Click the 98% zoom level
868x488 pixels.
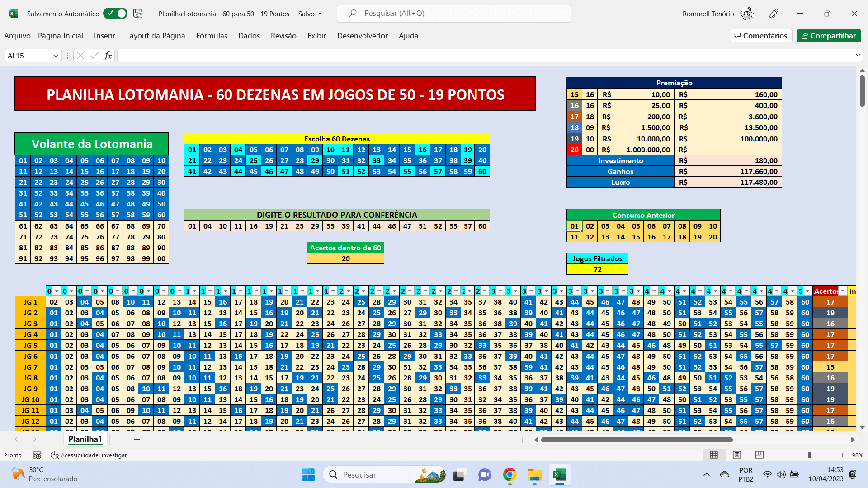(x=857, y=455)
